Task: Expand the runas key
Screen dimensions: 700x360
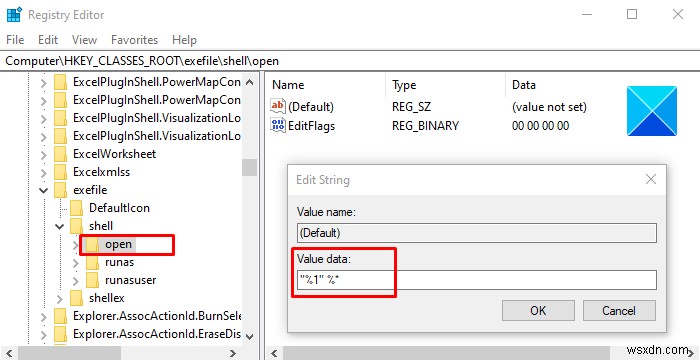Action: [x=75, y=263]
